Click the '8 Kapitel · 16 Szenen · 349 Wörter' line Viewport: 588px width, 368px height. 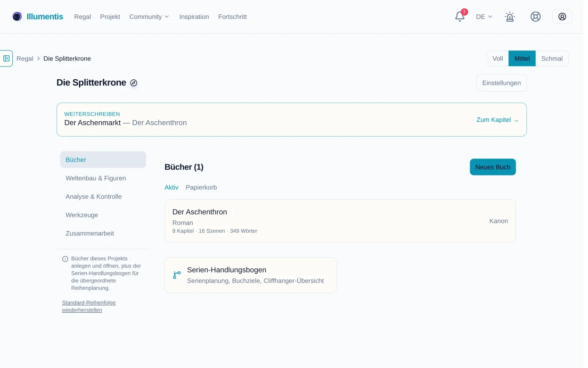coord(215,231)
